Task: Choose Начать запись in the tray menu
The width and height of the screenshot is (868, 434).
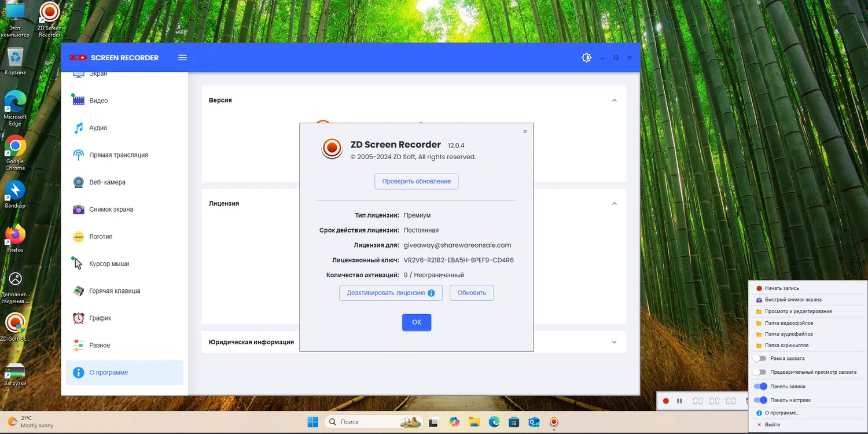Action: (808, 288)
